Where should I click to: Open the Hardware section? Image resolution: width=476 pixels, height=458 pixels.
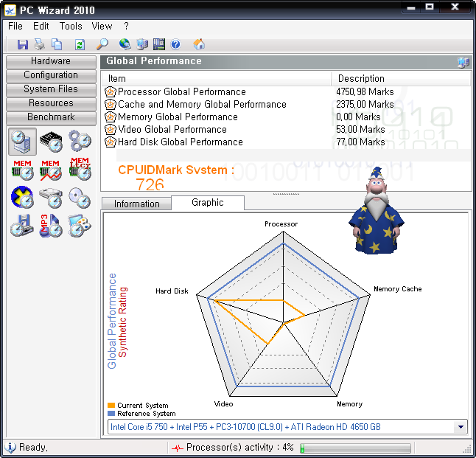point(51,61)
